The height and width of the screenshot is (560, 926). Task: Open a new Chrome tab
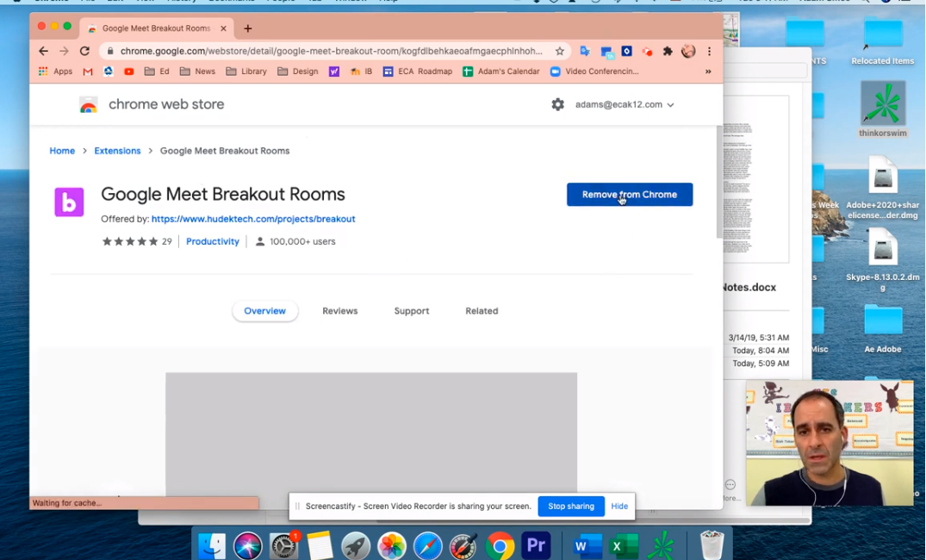(x=248, y=28)
